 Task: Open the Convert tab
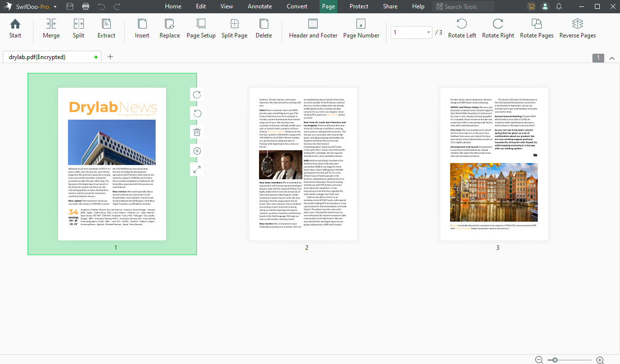point(297,6)
